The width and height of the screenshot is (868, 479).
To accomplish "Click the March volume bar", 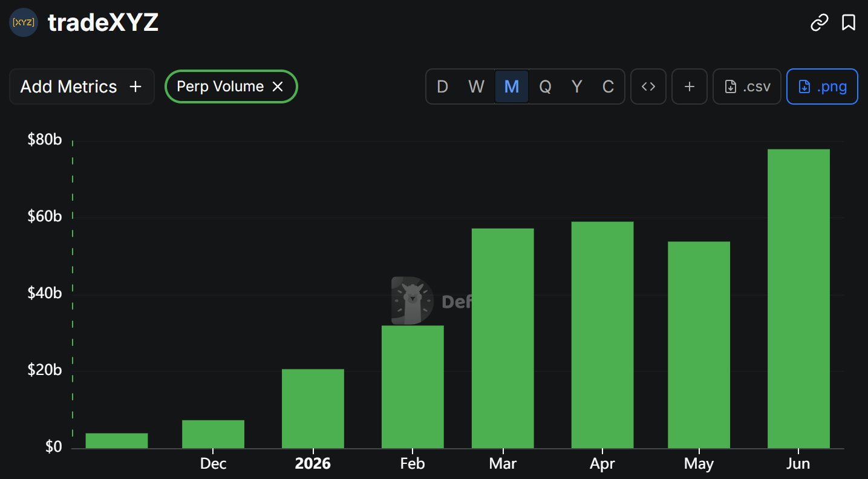I will click(x=503, y=338).
